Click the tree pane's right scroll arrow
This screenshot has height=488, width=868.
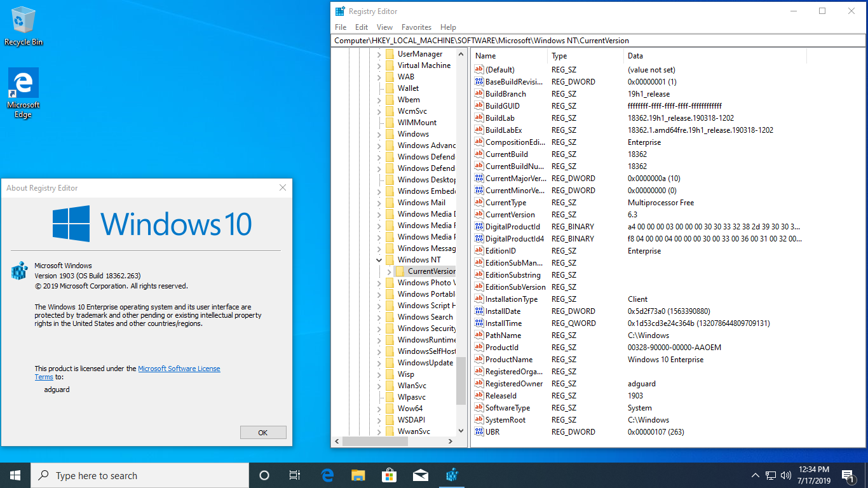point(451,441)
